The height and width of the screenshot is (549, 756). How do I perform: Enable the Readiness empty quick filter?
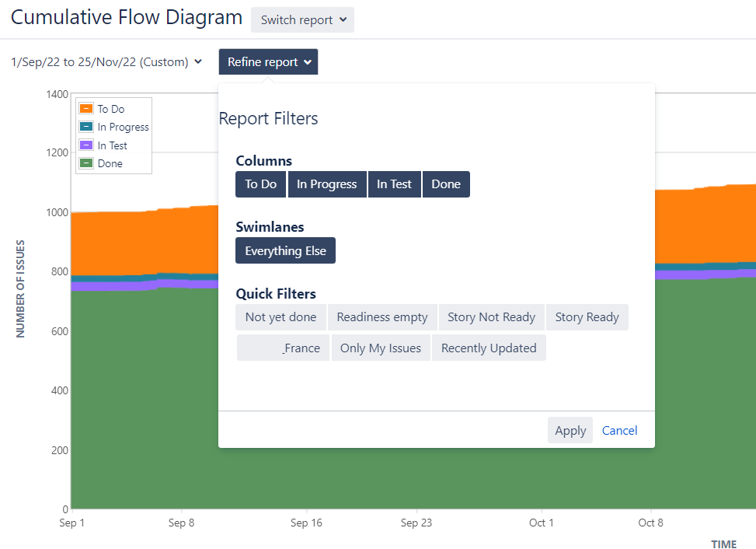382,317
